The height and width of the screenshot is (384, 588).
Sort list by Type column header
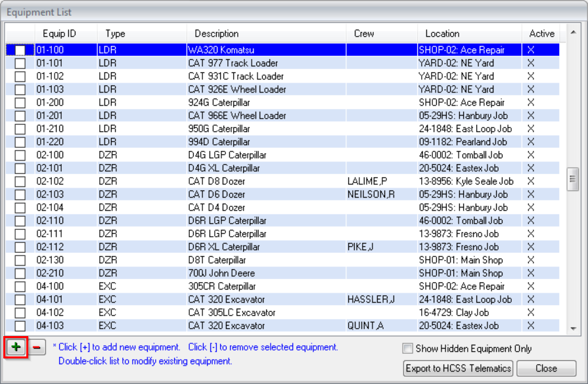tap(115, 33)
